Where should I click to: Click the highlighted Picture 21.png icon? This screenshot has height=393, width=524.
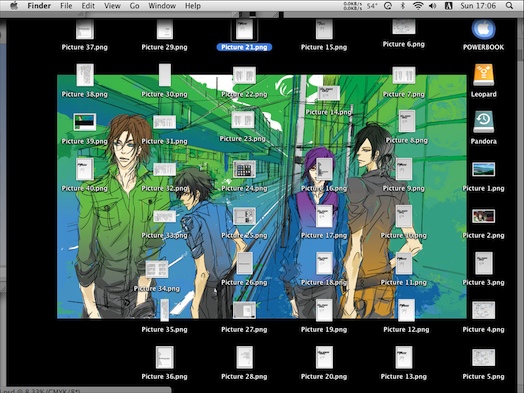click(244, 29)
